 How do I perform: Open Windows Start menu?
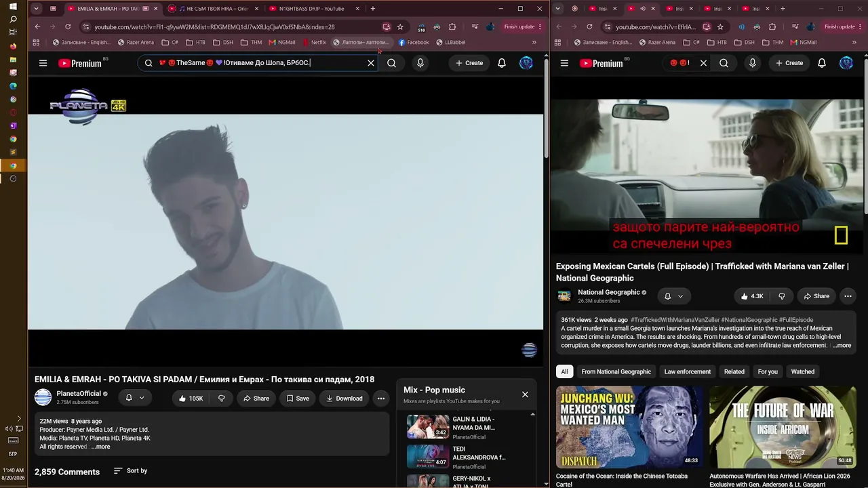pyautogui.click(x=13, y=7)
